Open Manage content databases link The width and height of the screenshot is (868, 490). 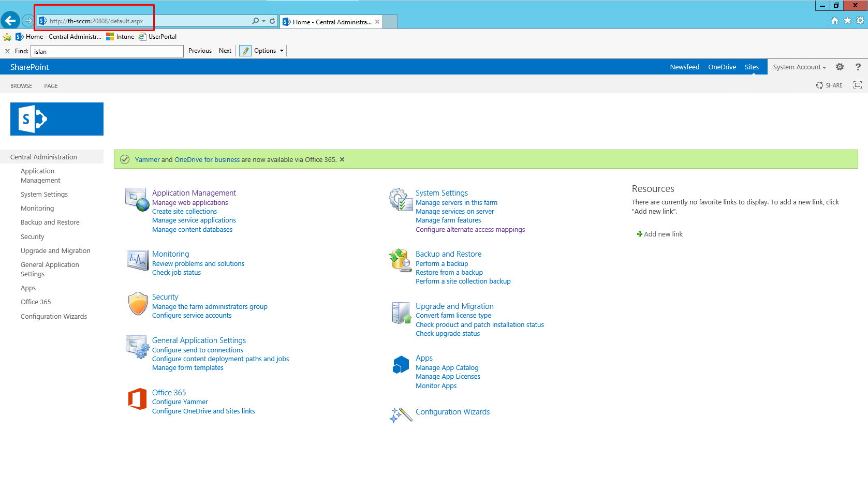[192, 230]
